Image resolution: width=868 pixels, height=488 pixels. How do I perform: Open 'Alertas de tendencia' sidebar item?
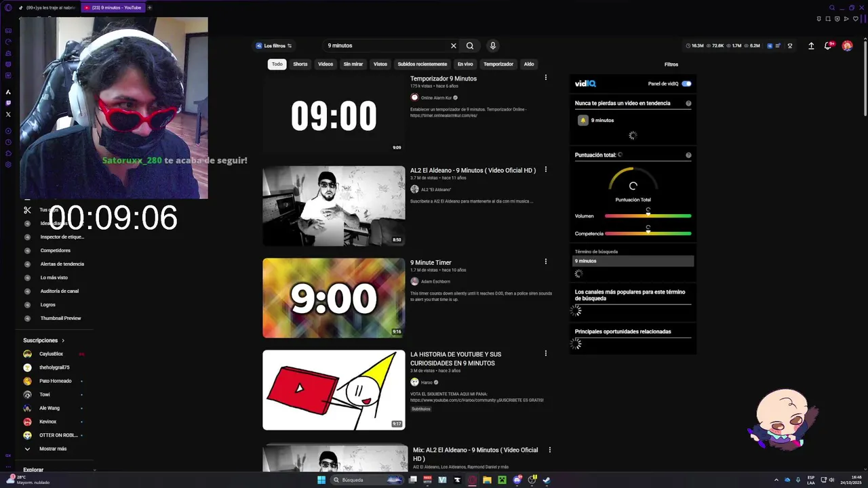(62, 264)
